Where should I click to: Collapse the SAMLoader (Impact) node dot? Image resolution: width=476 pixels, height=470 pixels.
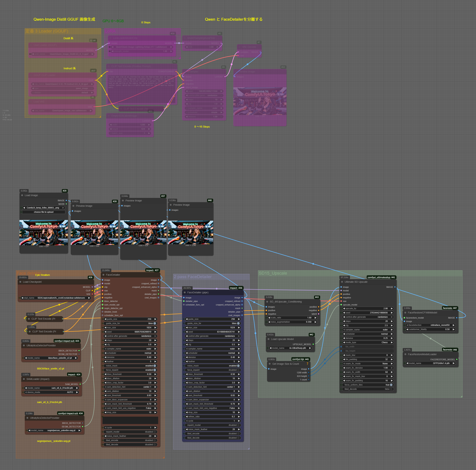click(24, 379)
